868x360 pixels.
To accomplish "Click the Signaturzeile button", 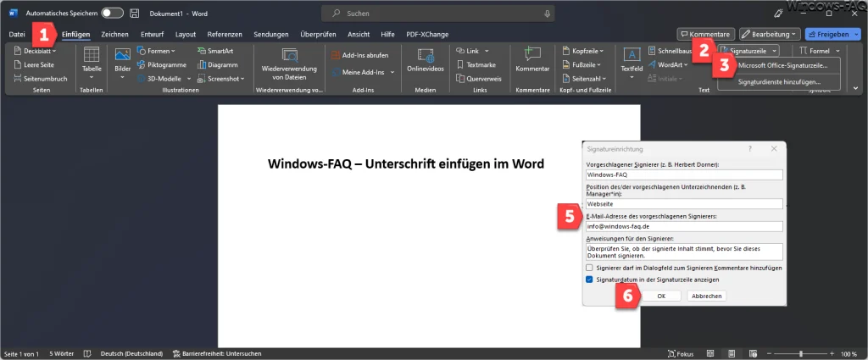I will [x=748, y=51].
